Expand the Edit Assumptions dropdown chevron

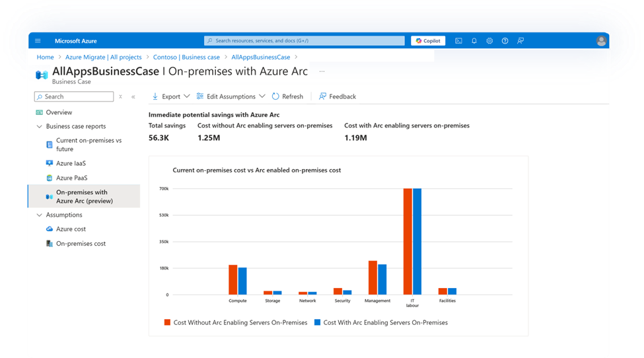click(x=262, y=96)
